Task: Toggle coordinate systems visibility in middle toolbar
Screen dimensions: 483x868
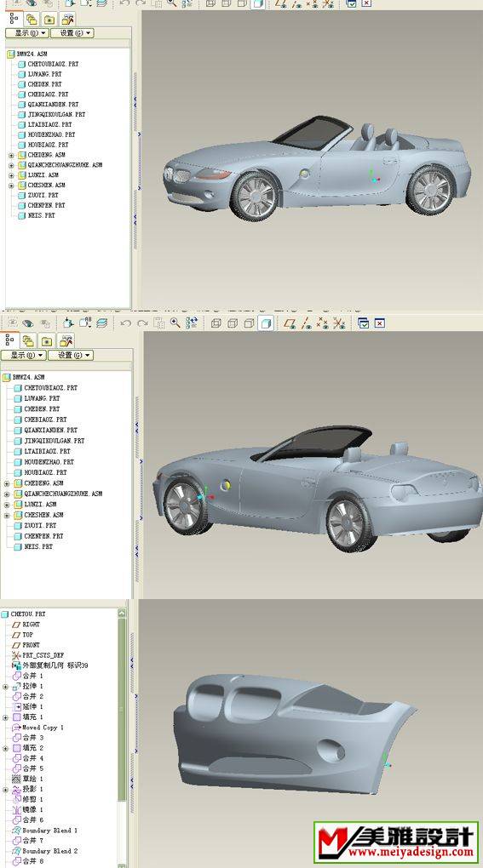Action: click(340, 323)
